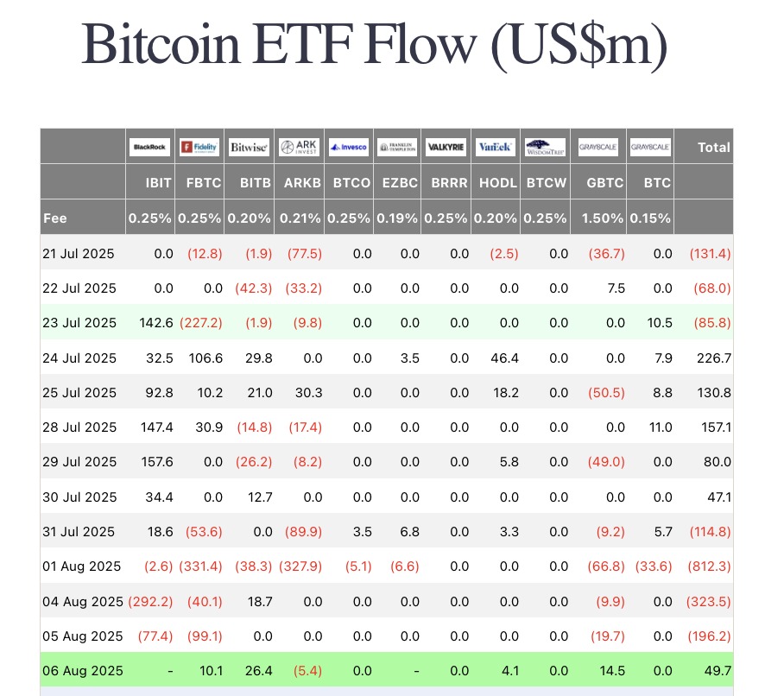
Task: Click the 01 Aug 2025 total (812.3)
Action: (x=709, y=566)
